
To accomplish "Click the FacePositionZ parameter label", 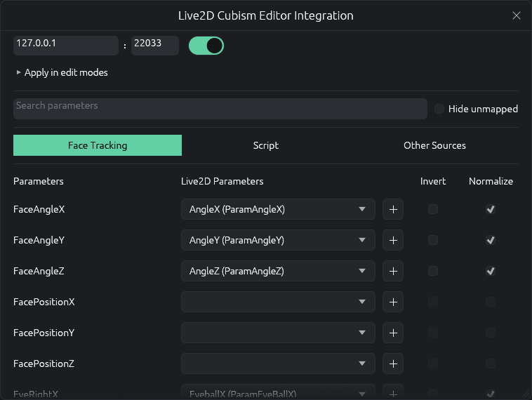I will click(x=44, y=364).
